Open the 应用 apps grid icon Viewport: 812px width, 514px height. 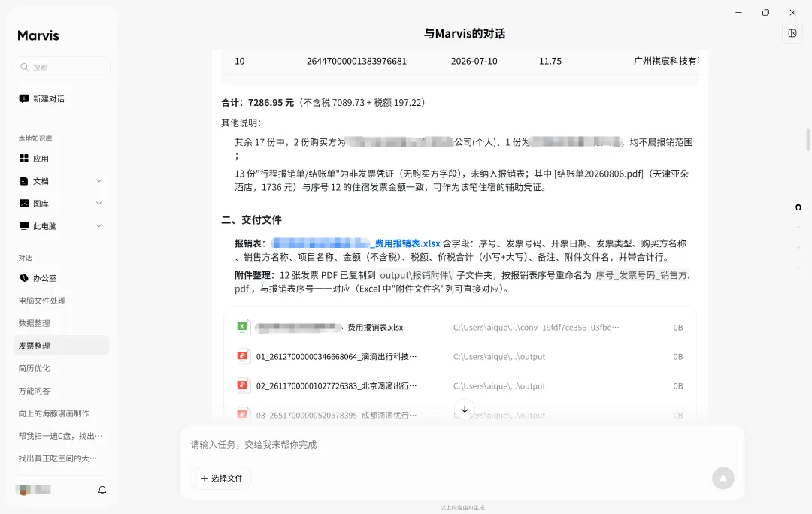pos(24,159)
